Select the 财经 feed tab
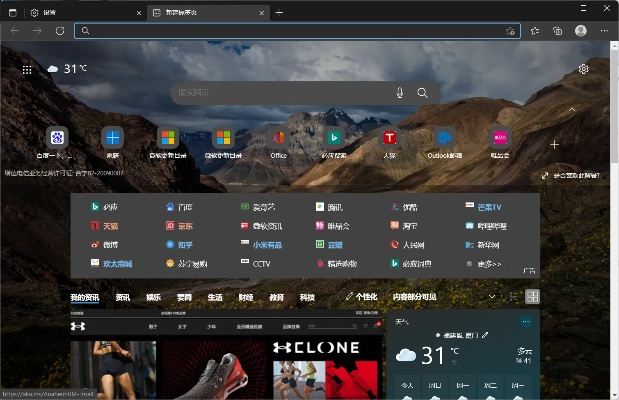 245,297
